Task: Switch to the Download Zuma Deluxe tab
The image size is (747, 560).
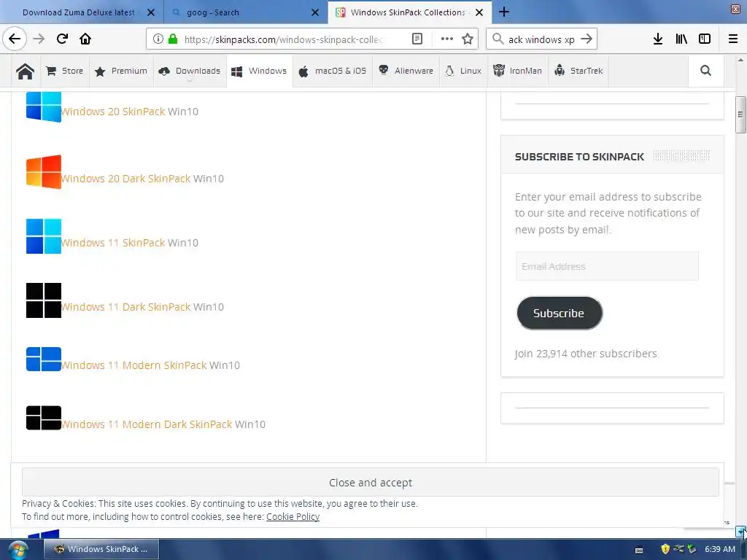Action: (79, 12)
